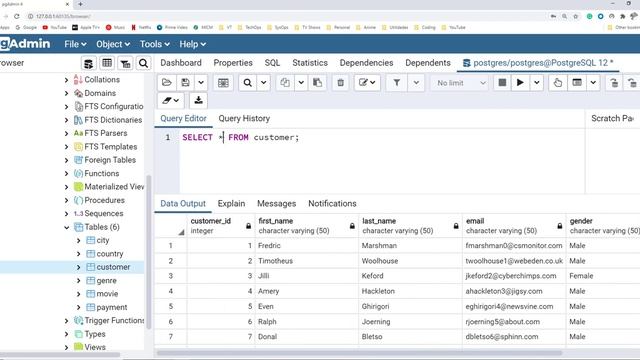Click the Save File toolbar icon
The height and width of the screenshot is (360, 640).
(185, 83)
